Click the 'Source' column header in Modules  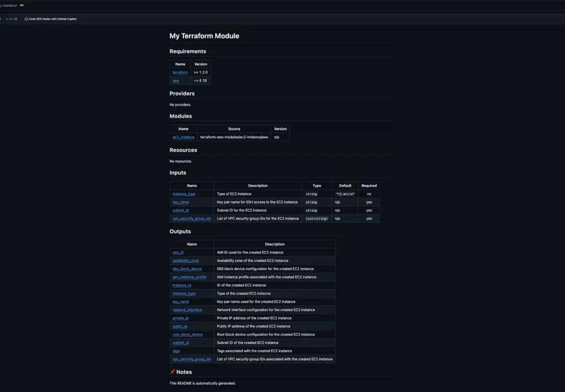[234, 129]
